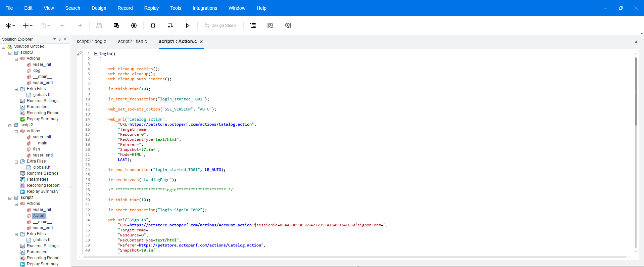Viewport: 644px width, 267px height.
Task: Toggle code folding for the login function
Action: point(96,54)
